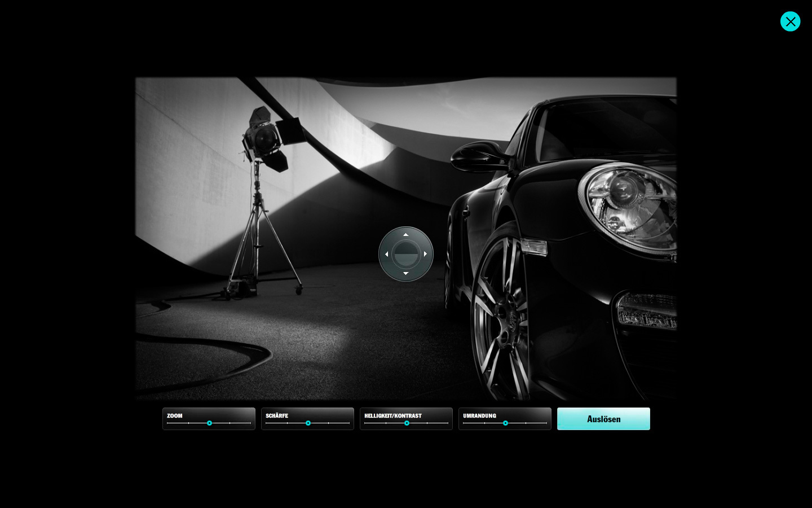The image size is (812, 508).
Task: Click the Zoom slider handle
Action: [209, 423]
